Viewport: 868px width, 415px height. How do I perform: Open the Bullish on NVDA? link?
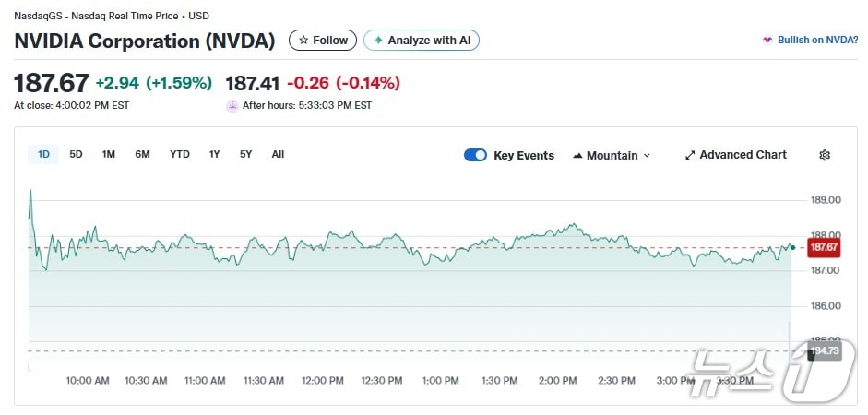click(x=817, y=41)
